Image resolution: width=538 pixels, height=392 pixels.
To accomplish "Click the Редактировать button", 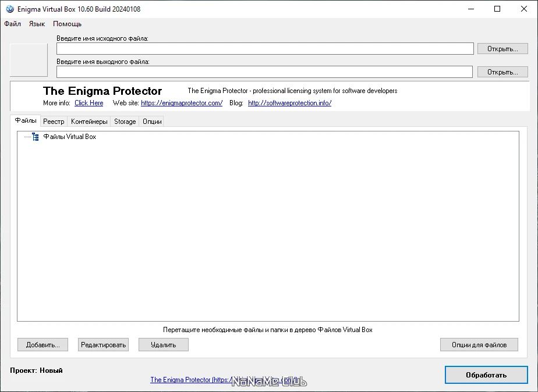I will pos(103,345).
